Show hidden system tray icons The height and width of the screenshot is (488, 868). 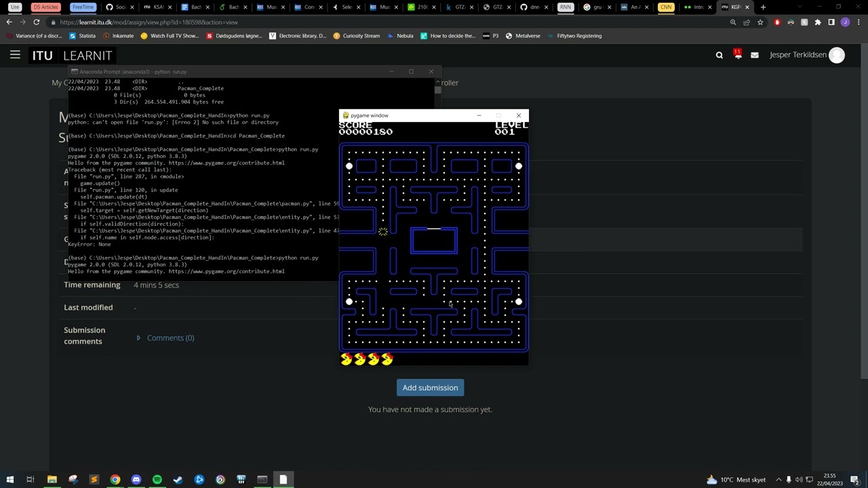[778, 480]
